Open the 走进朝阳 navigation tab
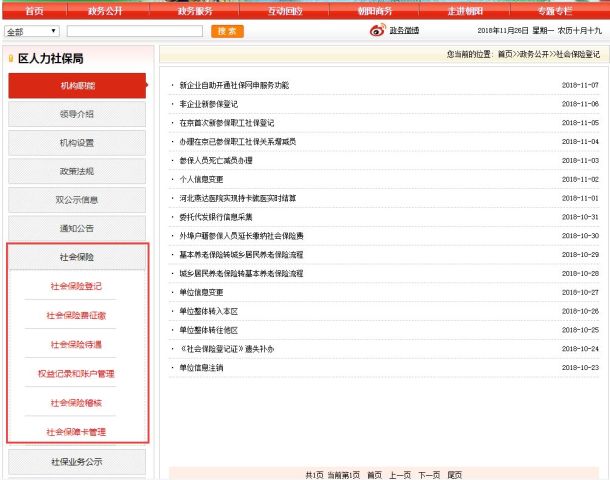 pyautogui.click(x=465, y=11)
